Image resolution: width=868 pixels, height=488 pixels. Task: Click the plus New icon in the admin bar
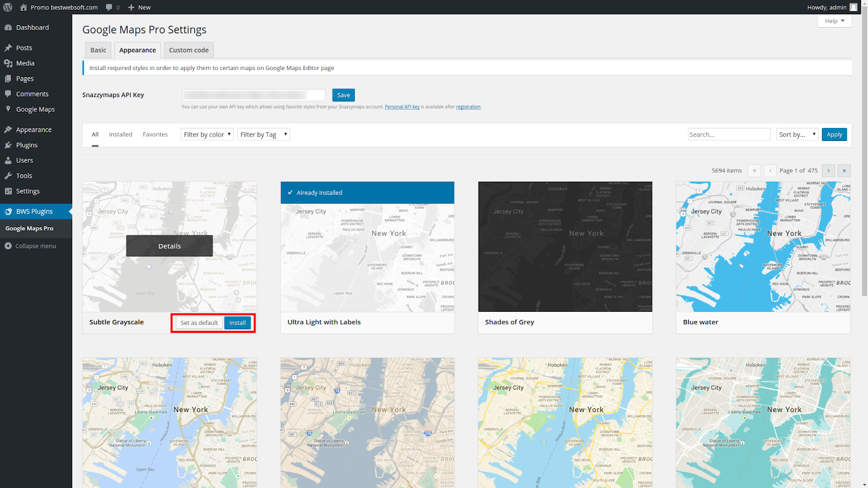[x=131, y=7]
